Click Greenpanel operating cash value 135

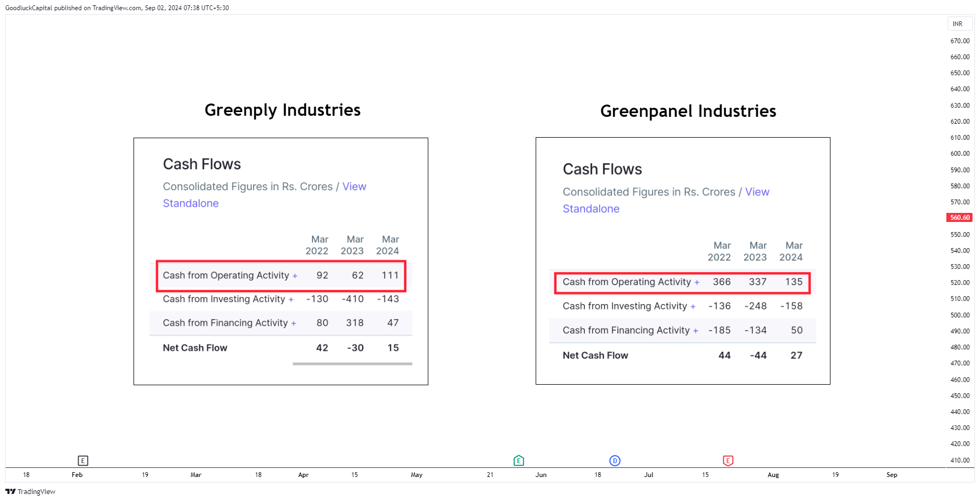[794, 282]
